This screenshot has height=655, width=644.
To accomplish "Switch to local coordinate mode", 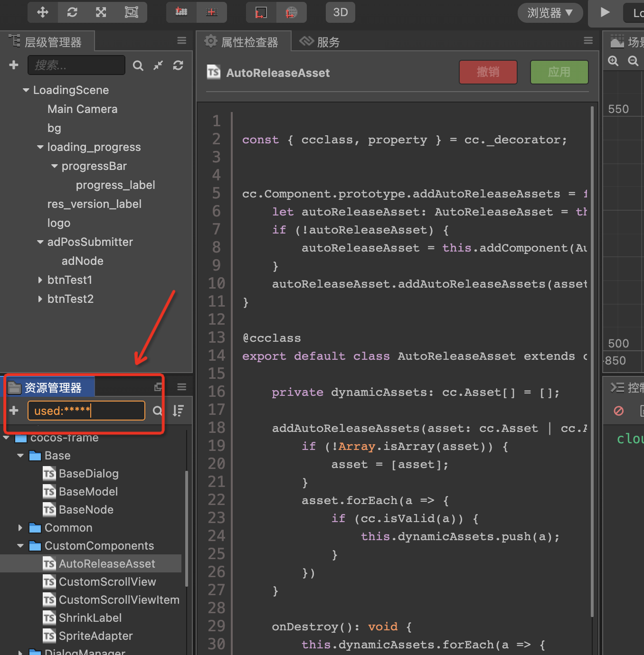I will pos(261,12).
